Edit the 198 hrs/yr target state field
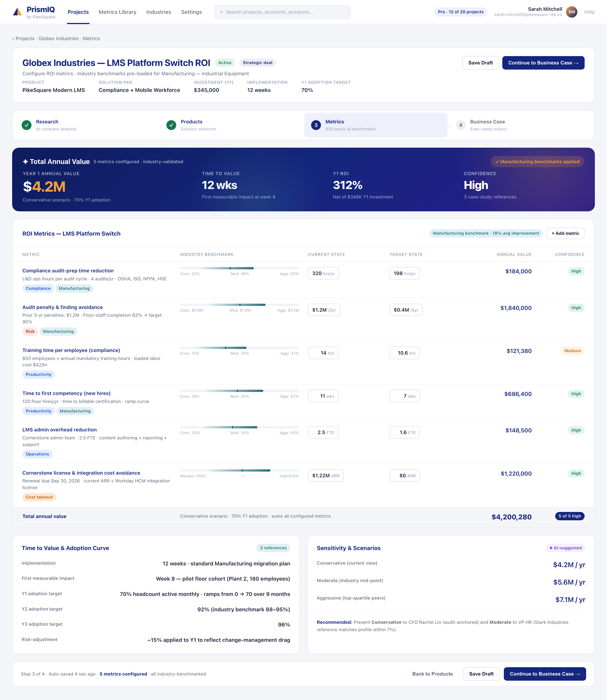 (404, 274)
